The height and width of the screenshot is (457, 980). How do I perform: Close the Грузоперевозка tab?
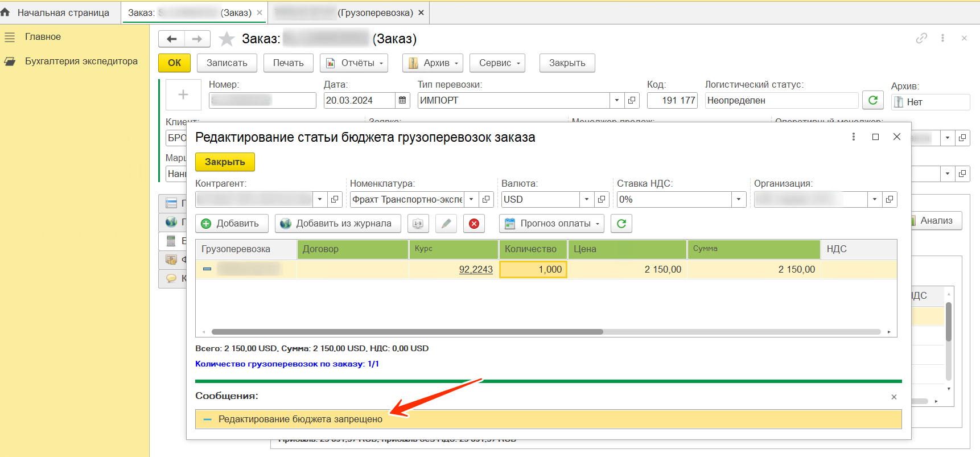(421, 13)
